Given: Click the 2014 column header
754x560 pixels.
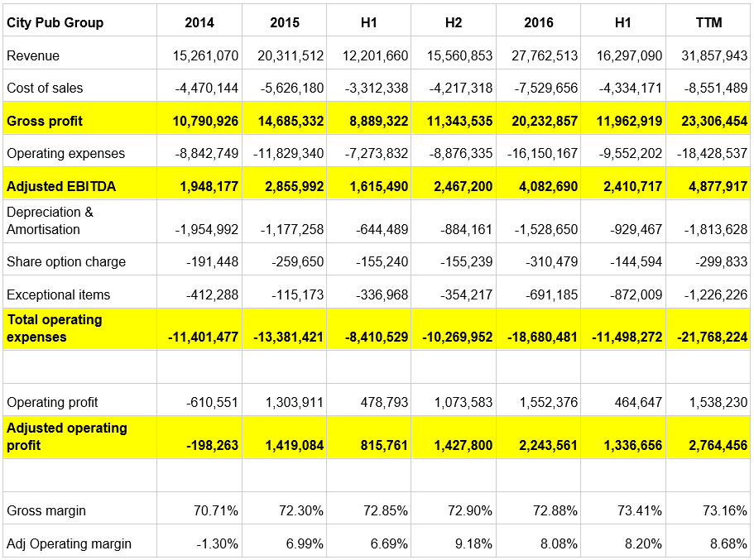Looking at the screenshot, I should pyautogui.click(x=199, y=22).
